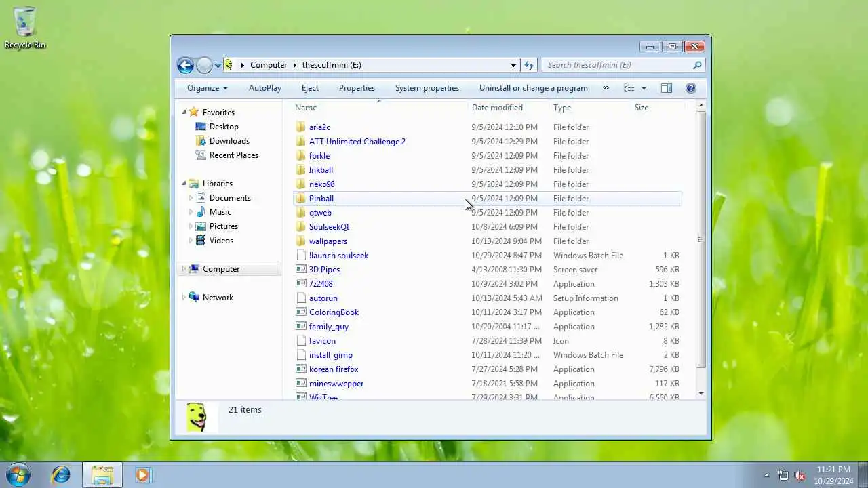The image size is (868, 488).
Task: Sort by the Size column header
Action: [658, 108]
